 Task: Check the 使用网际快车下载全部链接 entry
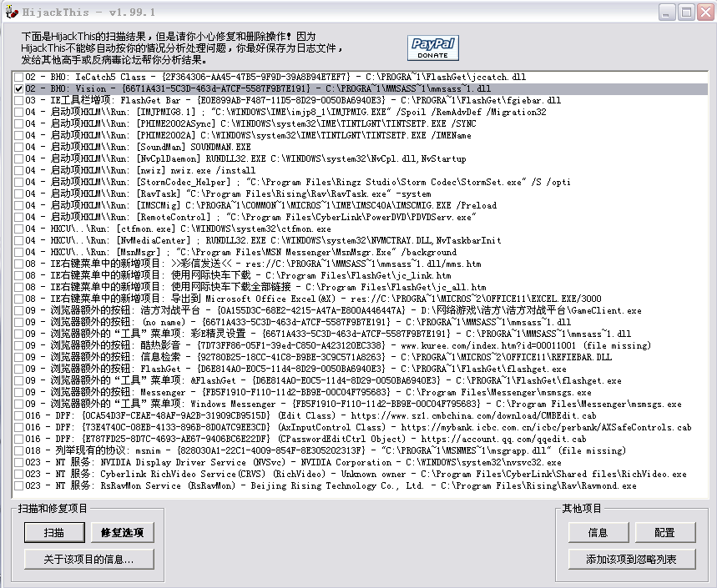(18, 287)
